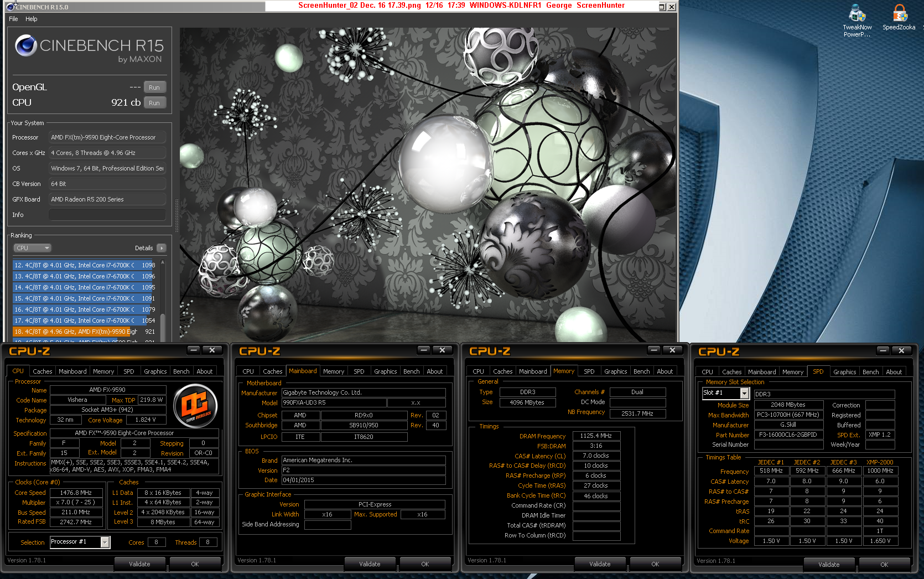Select ranking entry 18 AMD FX-9590
The width and height of the screenshot is (924, 579).
tap(85, 332)
